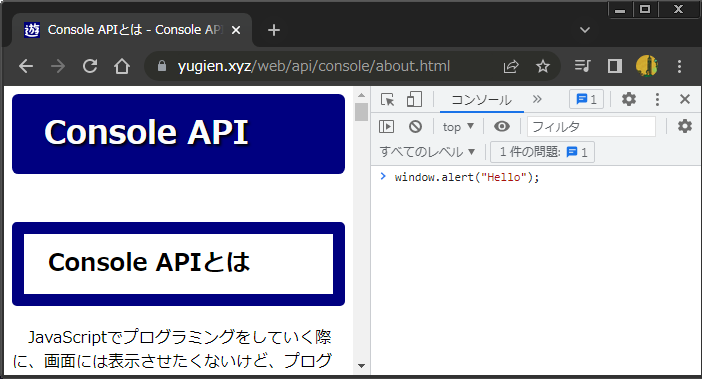Open console settings gear
Viewport: 702px width, 379px height.
tap(685, 127)
